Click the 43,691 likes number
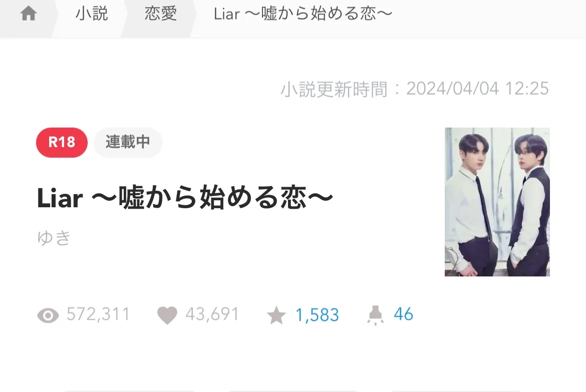Viewport: 586px width, 392px height. point(212,314)
